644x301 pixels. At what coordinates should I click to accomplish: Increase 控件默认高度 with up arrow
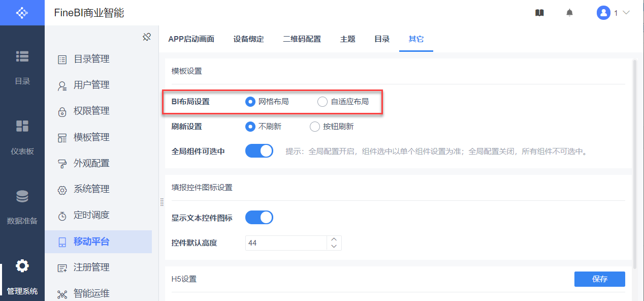(x=334, y=239)
